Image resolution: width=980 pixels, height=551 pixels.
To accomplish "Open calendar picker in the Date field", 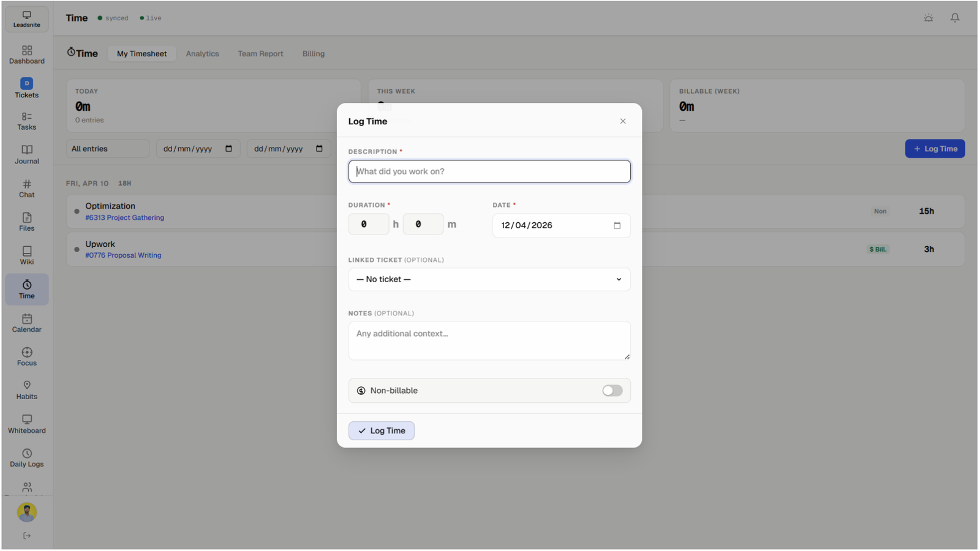I will (x=617, y=225).
